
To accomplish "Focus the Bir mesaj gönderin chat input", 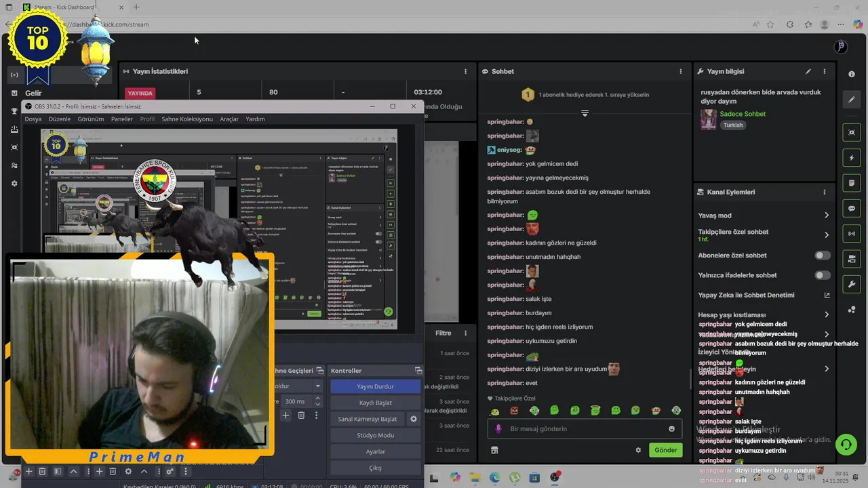I will pyautogui.click(x=585, y=428).
